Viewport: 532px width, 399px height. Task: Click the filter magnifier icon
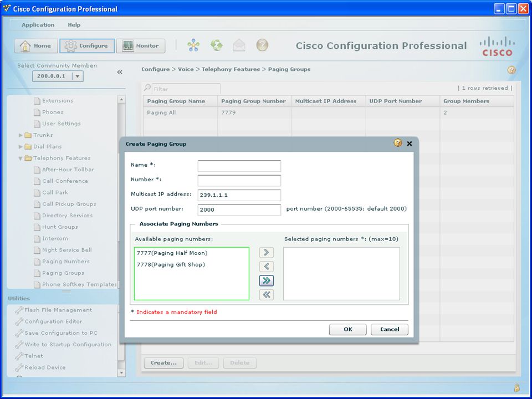(x=147, y=88)
